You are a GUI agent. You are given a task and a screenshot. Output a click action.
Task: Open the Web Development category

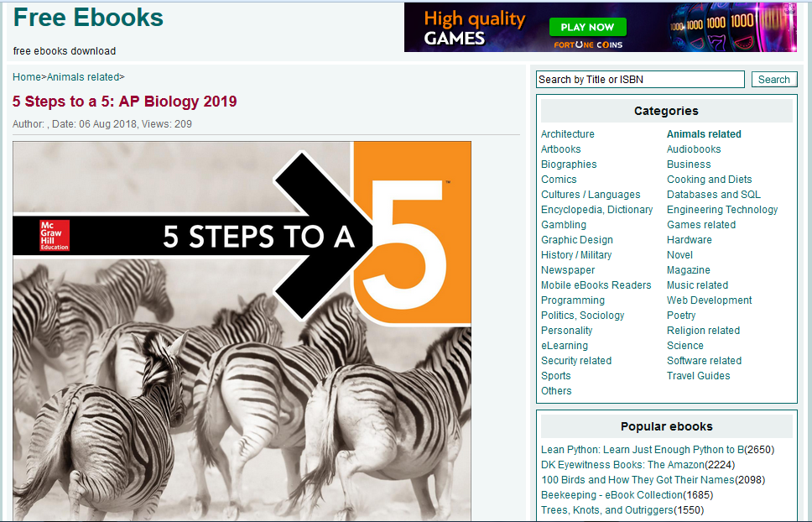(709, 300)
